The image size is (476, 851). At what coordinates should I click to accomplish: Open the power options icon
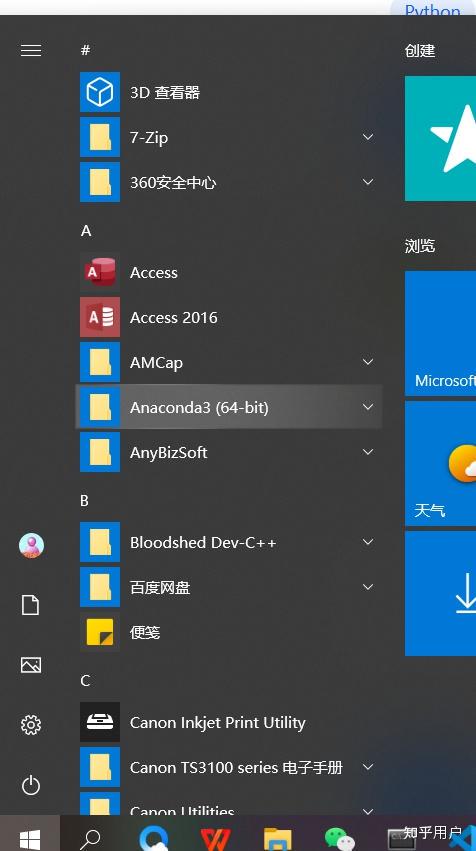pyautogui.click(x=31, y=785)
